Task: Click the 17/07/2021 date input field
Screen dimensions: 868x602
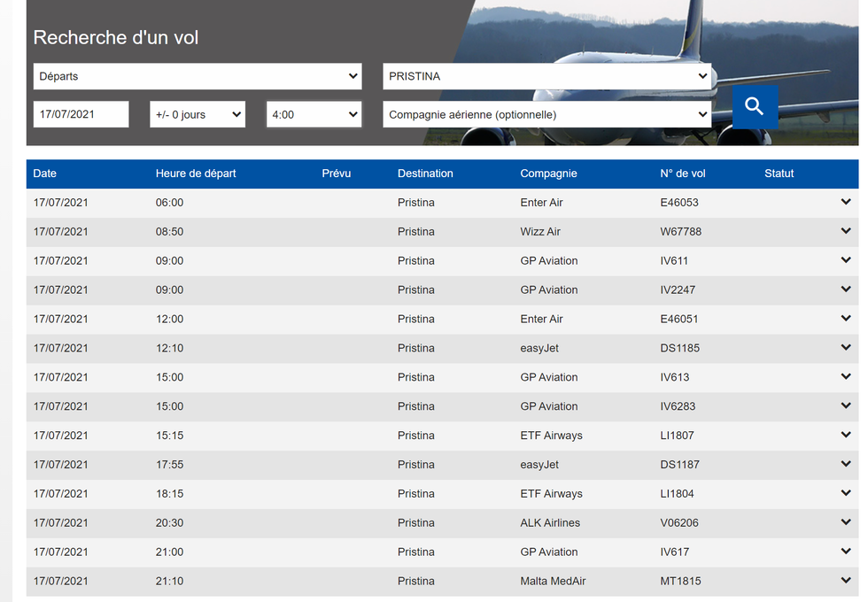Action: point(81,114)
